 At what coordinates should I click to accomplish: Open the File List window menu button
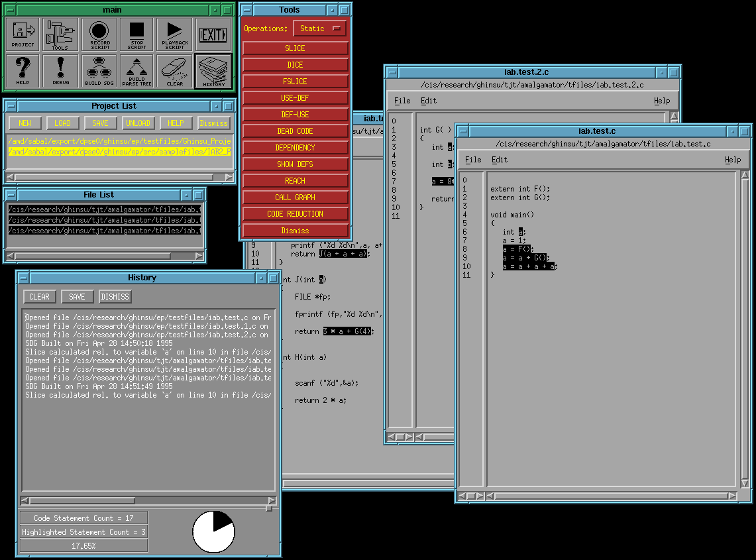coord(11,195)
